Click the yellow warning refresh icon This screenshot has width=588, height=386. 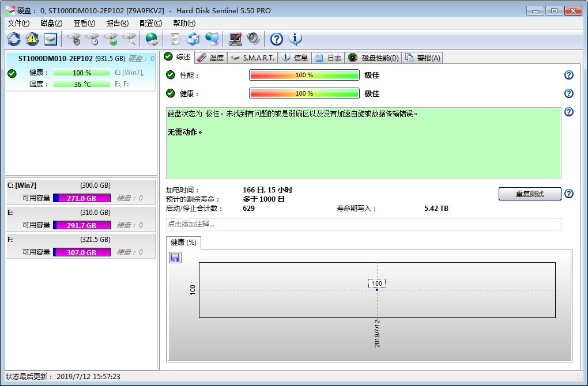[x=32, y=39]
